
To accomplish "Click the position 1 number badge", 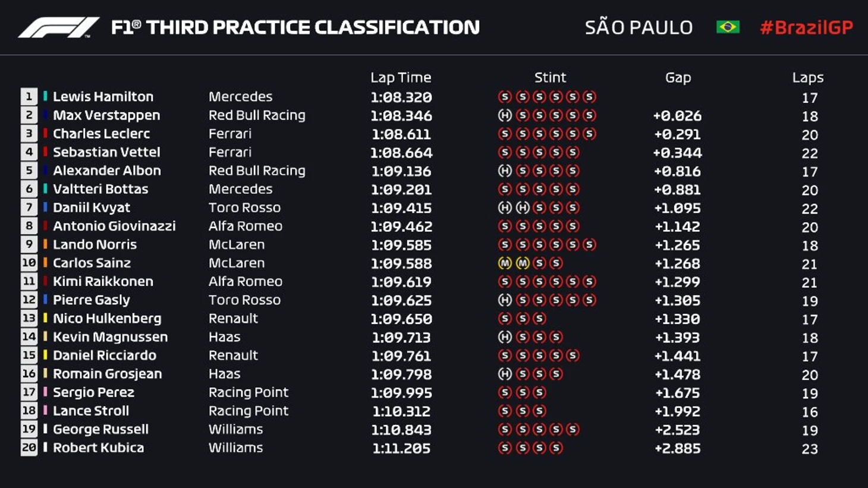I will 29,96.
